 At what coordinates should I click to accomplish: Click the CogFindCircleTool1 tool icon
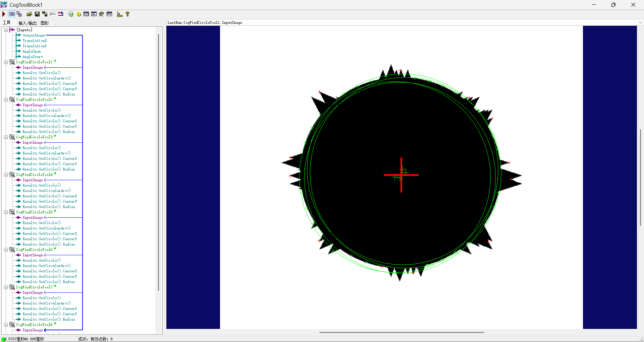[x=12, y=62]
